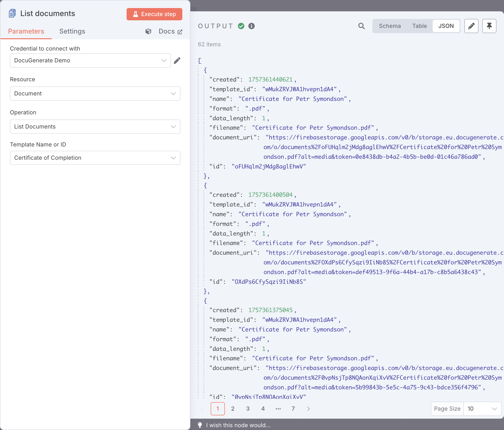
Task: Click the id value "OXdPs6CfySqzi9IiNb8S"
Action: pyautogui.click(x=269, y=282)
